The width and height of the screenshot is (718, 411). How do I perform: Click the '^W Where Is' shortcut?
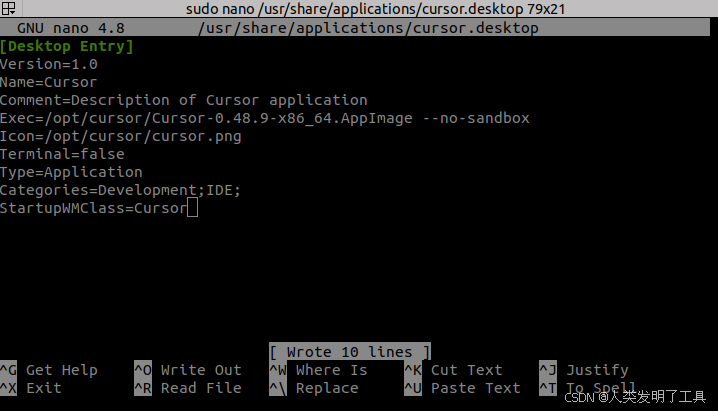click(318, 370)
